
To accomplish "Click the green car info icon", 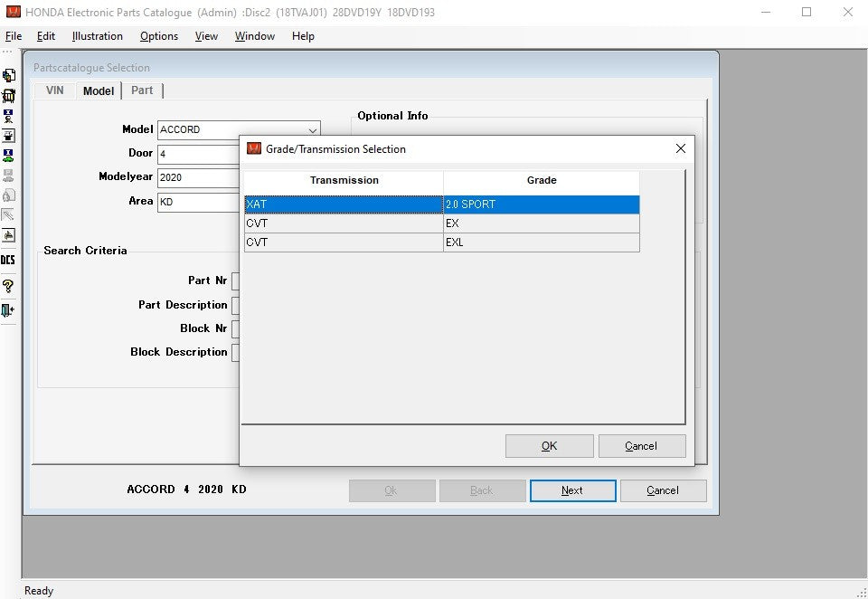I will pos(8,156).
